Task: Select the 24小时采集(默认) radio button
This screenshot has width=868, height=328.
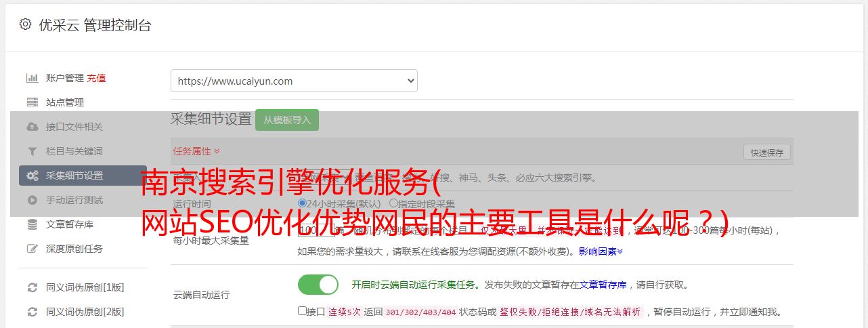Action: [x=302, y=203]
